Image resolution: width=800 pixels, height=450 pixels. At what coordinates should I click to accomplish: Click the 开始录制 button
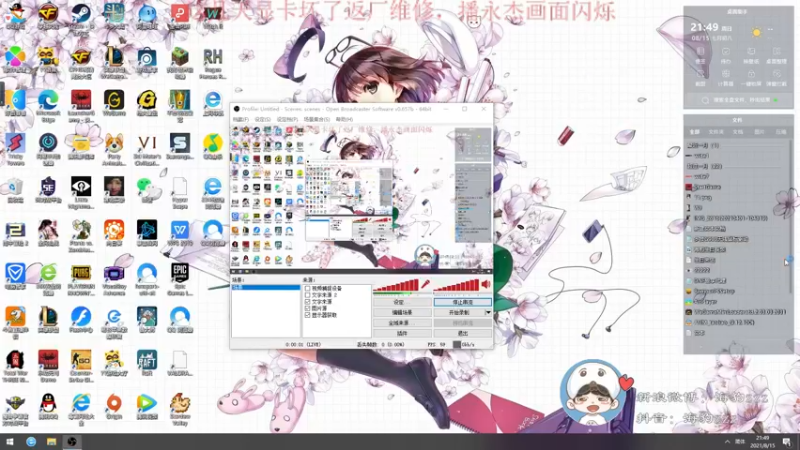tap(459, 312)
